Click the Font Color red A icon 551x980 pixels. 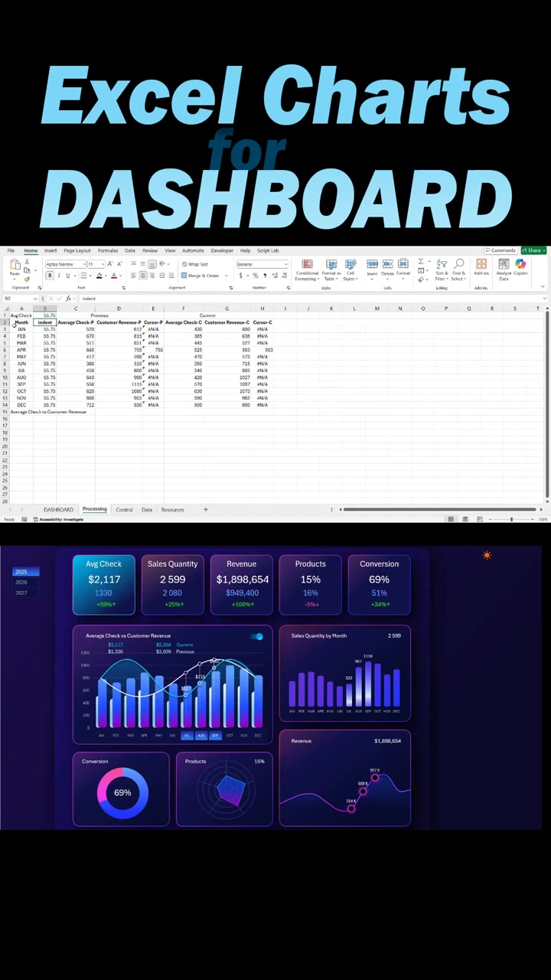[x=113, y=275]
